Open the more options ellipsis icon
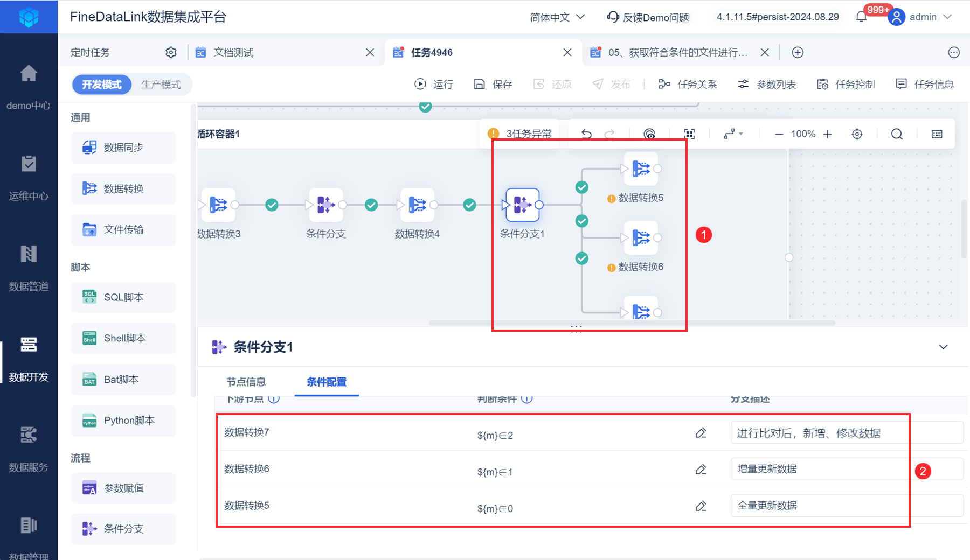The width and height of the screenshot is (970, 560). pos(954,52)
